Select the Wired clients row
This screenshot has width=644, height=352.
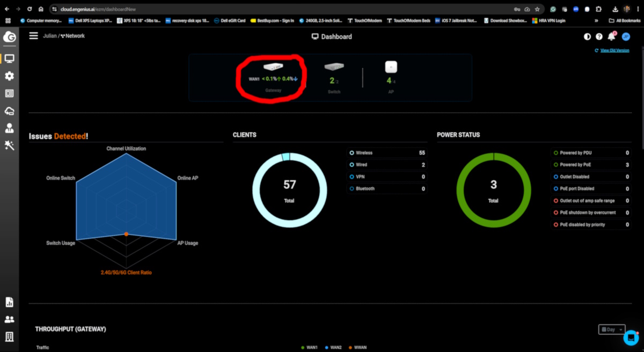[x=387, y=165]
